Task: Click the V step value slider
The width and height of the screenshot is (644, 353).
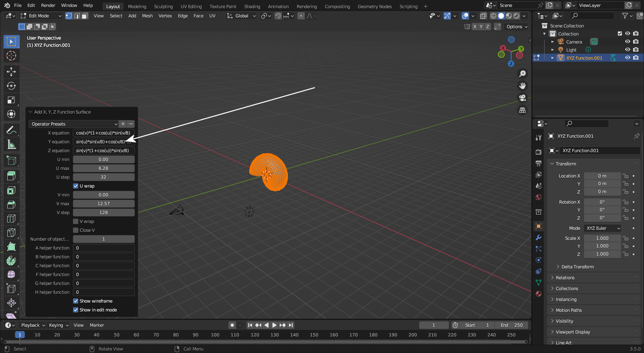Action: [104, 213]
